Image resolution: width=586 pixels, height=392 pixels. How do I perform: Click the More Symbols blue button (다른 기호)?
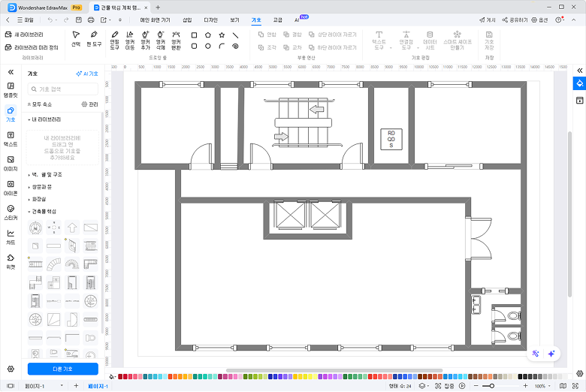[x=63, y=369]
